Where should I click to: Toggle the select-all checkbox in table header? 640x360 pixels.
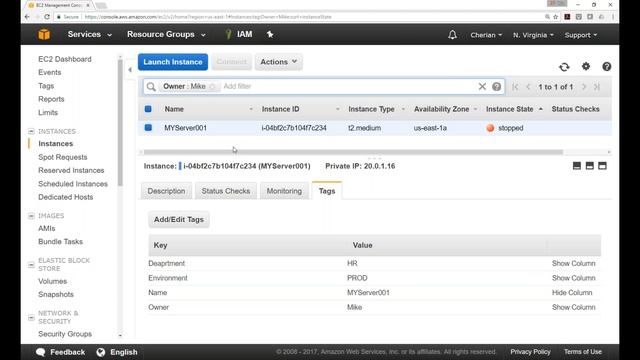coord(148,109)
